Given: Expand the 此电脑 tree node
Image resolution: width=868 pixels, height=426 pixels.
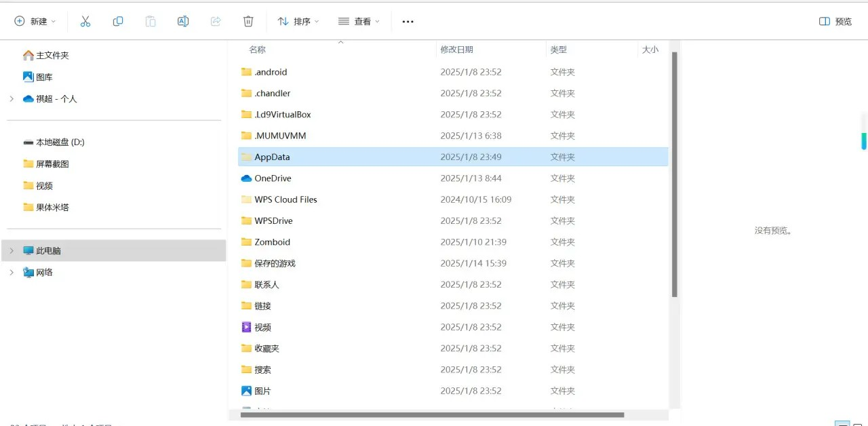Looking at the screenshot, I should point(12,251).
